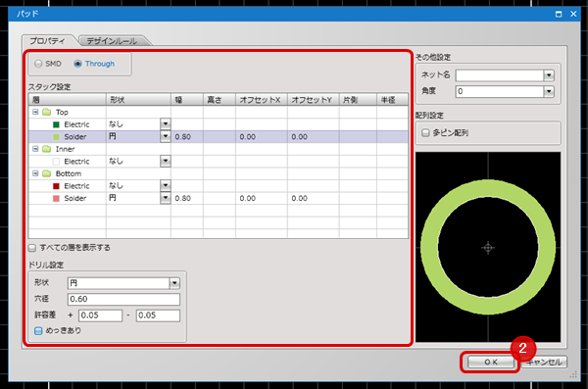Click the Top Electric dark green swatch

click(56, 124)
